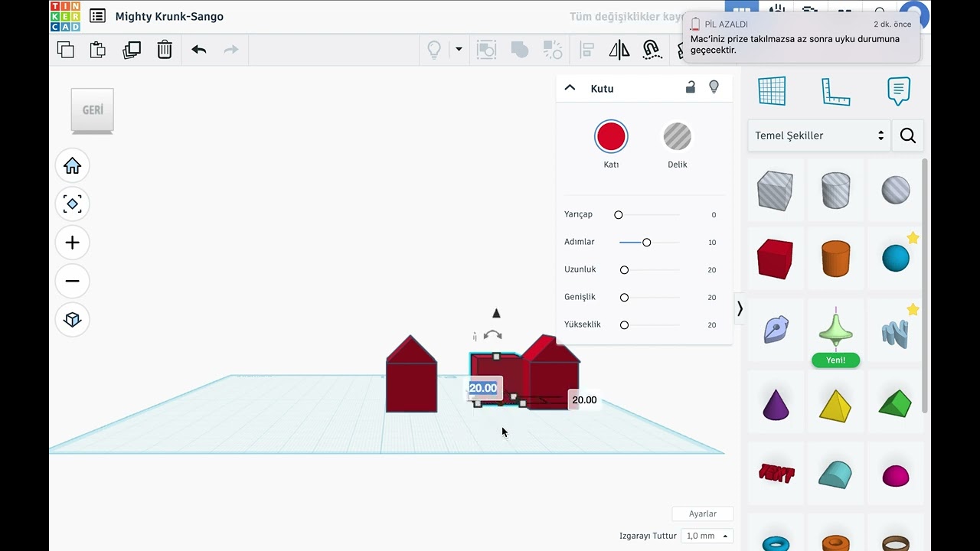The width and height of the screenshot is (980, 551).
Task: Click the Uzunluk value field
Action: (x=712, y=270)
